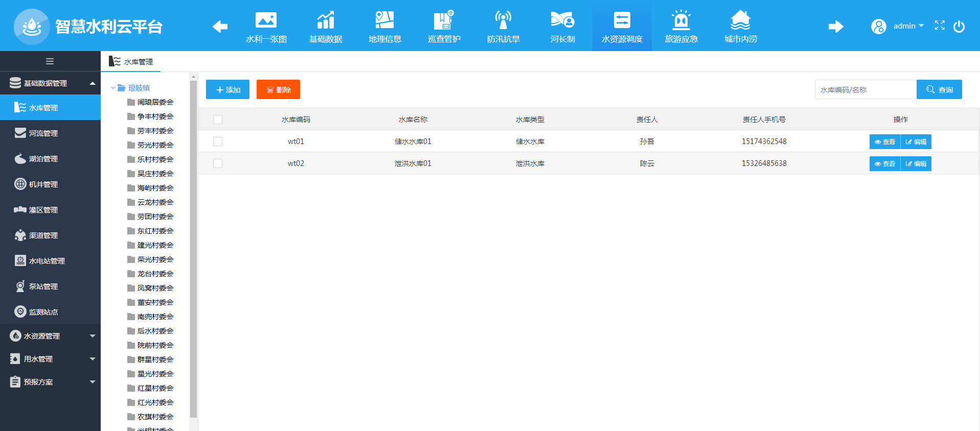
Task: Click reservoir name 储水水库01
Action: tap(413, 141)
